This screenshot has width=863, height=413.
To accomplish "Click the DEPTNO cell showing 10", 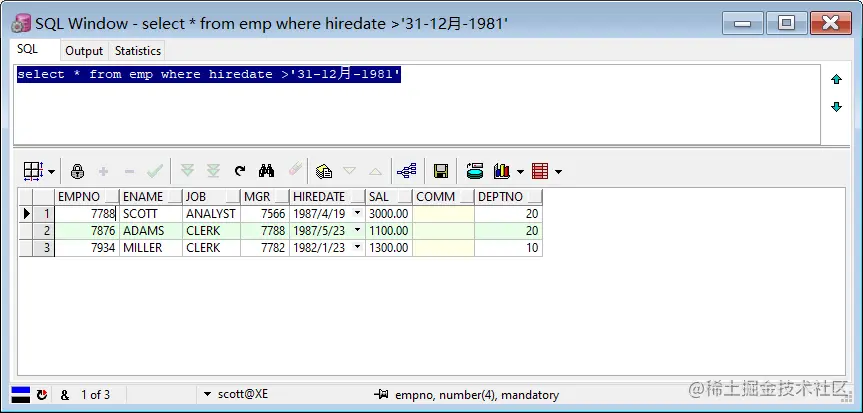I will 509,248.
